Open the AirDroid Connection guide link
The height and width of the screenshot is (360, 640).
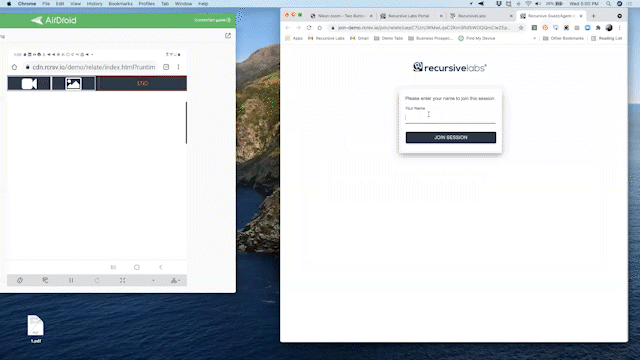coord(212,20)
